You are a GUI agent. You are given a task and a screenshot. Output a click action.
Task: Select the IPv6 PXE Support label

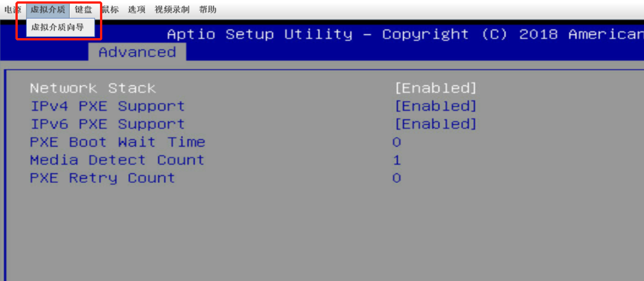pyautogui.click(x=107, y=124)
